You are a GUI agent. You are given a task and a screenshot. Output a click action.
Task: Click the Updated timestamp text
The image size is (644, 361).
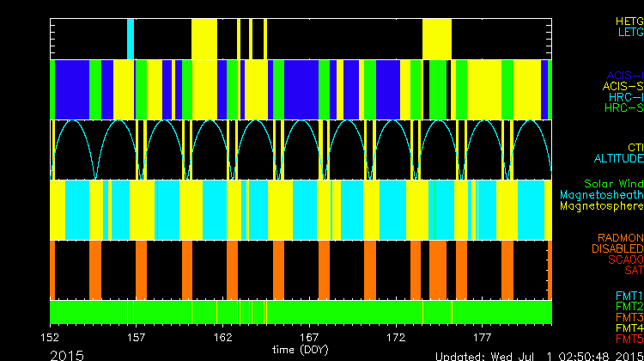538,355
